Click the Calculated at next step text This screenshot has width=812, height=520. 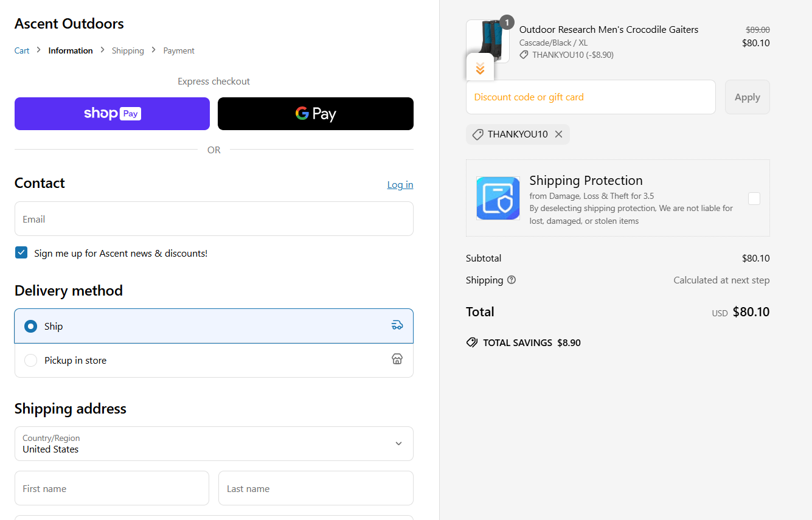click(721, 280)
